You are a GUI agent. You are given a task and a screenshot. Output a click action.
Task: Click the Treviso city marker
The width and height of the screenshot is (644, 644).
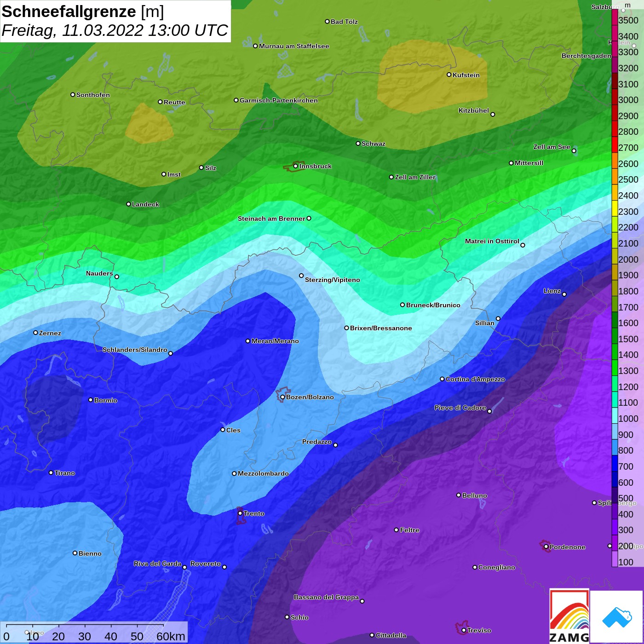click(464, 631)
